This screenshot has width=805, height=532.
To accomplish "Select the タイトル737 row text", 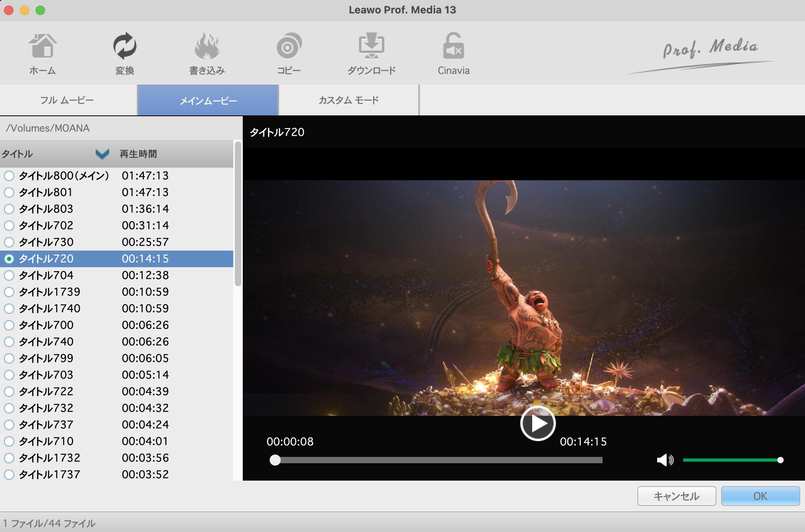I will coord(46,424).
